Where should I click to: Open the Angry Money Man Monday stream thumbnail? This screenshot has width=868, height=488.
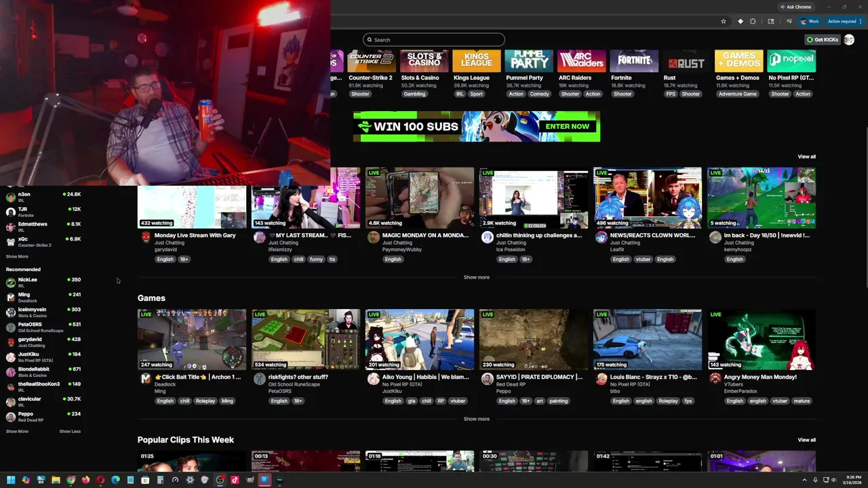point(762,340)
